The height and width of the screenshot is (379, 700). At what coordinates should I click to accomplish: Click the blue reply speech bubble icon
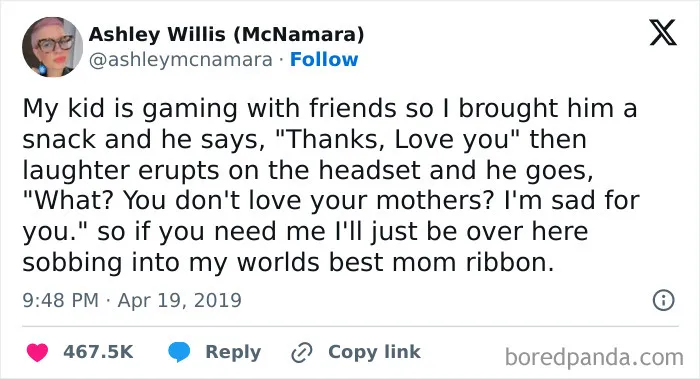(x=179, y=352)
